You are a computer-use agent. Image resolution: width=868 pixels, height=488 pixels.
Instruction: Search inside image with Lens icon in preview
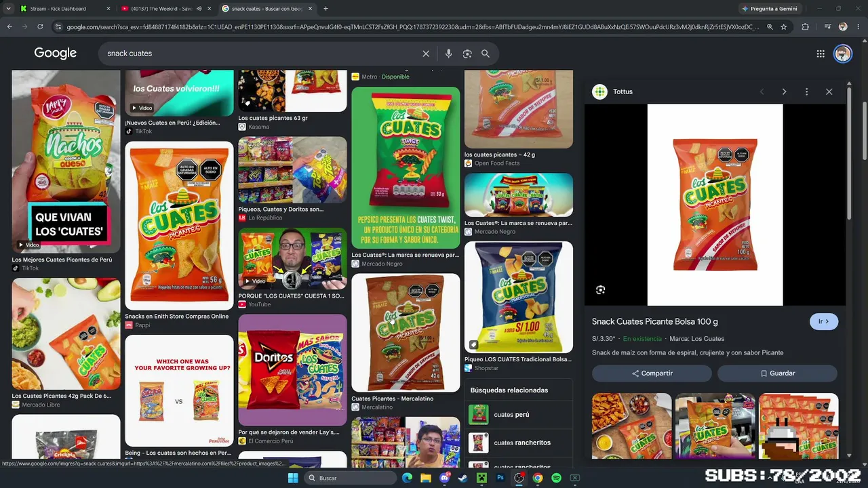coord(600,290)
